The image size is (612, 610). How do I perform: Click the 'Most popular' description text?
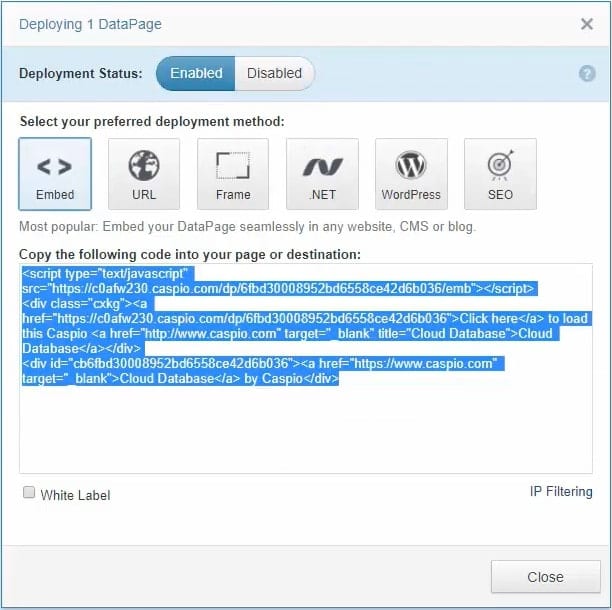coord(247,227)
